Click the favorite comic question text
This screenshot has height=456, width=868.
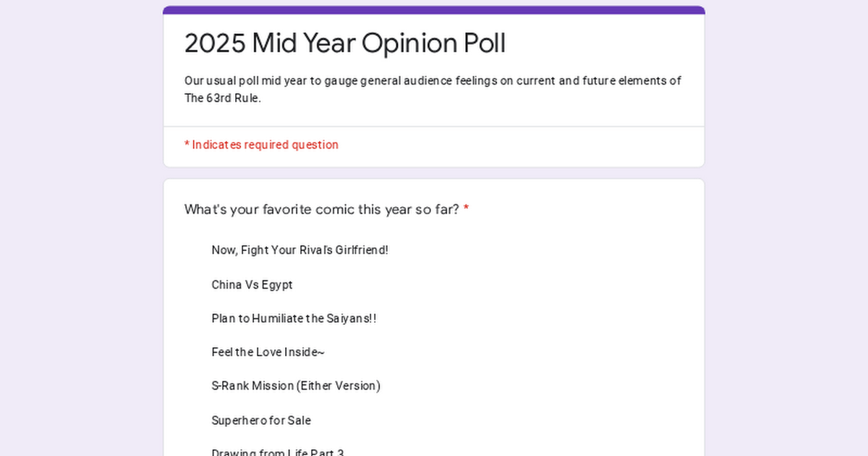point(321,210)
